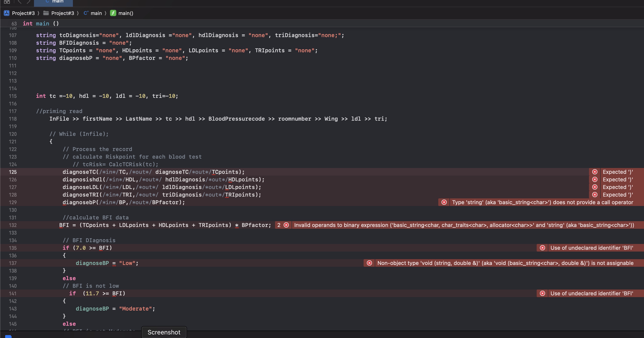Select the main editor tab
This screenshot has height=338, width=644.
click(53, 1)
